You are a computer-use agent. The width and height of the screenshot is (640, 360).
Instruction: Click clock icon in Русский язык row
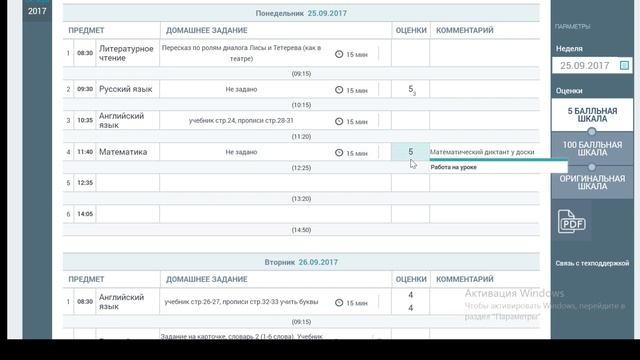[x=339, y=90]
